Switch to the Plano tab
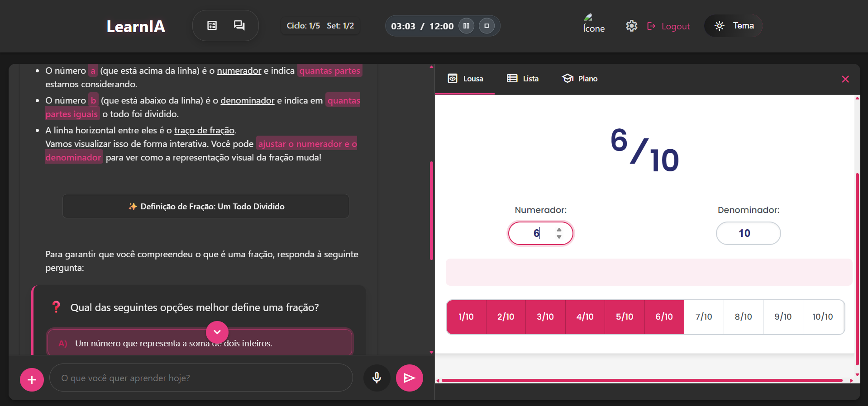The image size is (868, 406). [x=580, y=79]
